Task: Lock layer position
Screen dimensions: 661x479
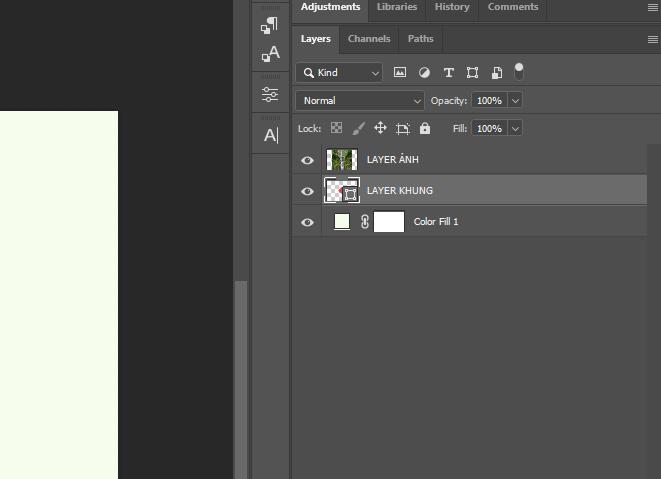Action: (380, 128)
